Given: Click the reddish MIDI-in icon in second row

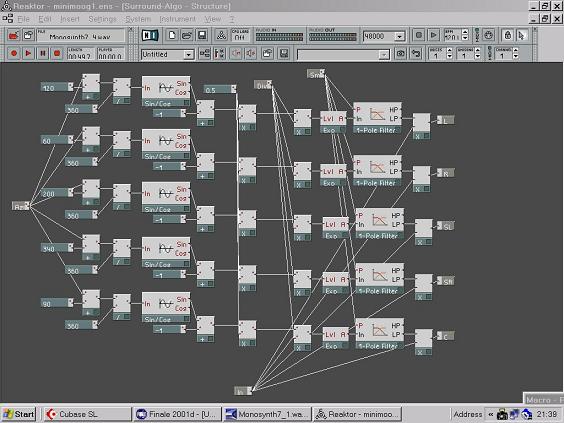Looking at the screenshot, I should tap(236, 54).
